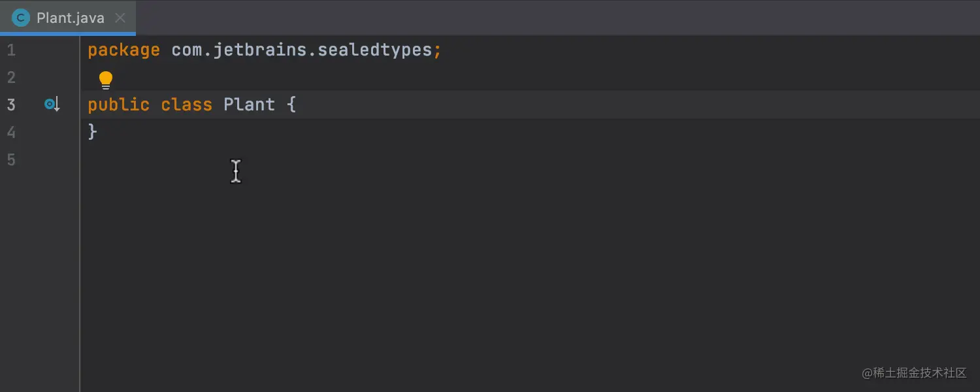Click the semicolon ending the package statement
Screen dimensions: 980x392
pyautogui.click(x=437, y=50)
